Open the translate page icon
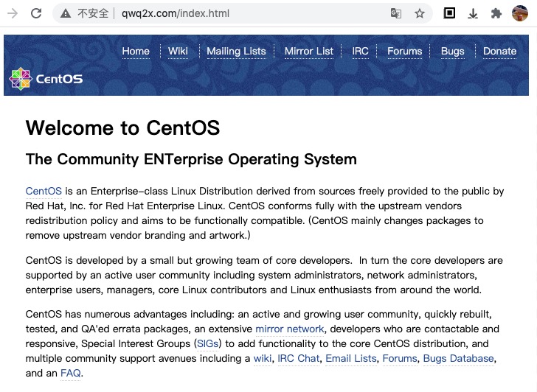Image resolution: width=537 pixels, height=392 pixels. (396, 14)
